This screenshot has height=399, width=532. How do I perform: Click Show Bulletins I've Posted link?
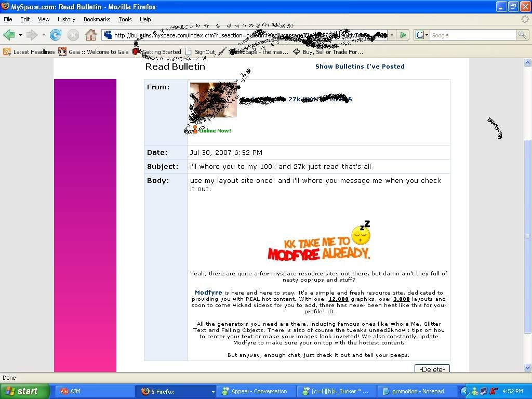pyautogui.click(x=360, y=66)
